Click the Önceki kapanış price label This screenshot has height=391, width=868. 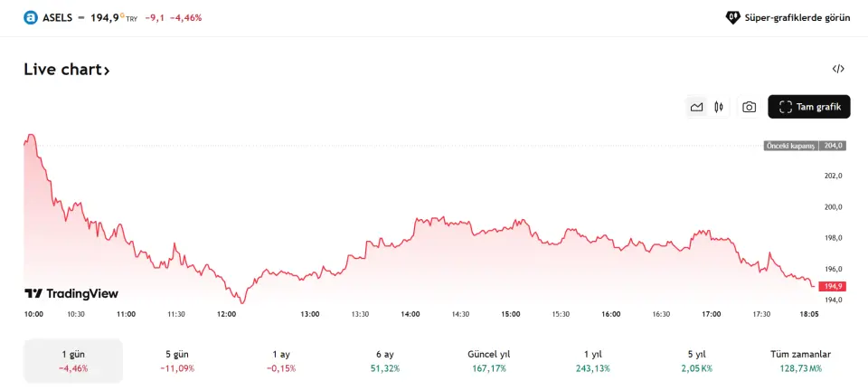[x=791, y=145]
